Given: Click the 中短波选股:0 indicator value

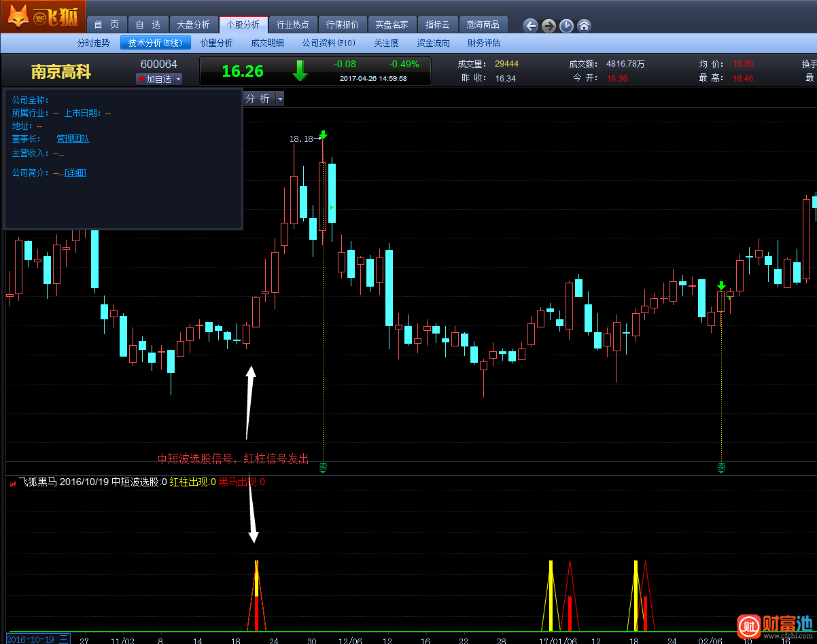Looking at the screenshot, I should [x=139, y=482].
